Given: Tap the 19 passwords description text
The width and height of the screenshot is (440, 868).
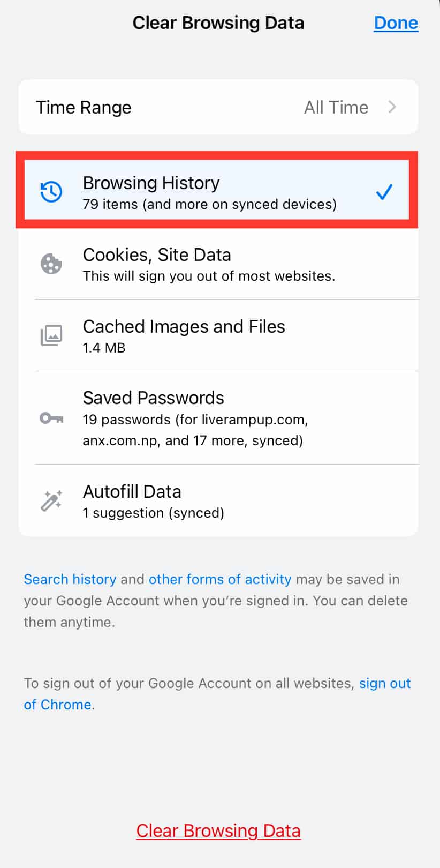Looking at the screenshot, I should click(195, 430).
